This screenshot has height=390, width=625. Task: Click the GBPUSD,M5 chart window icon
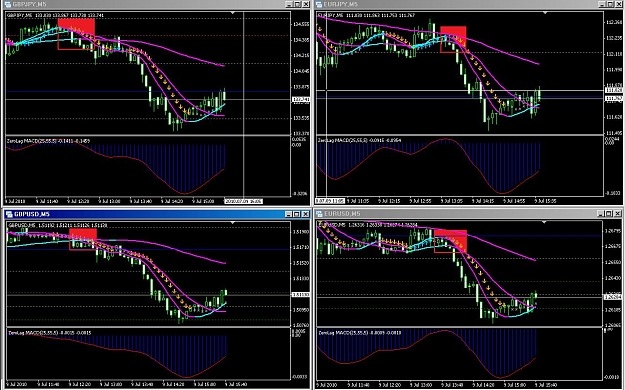(x=8, y=214)
